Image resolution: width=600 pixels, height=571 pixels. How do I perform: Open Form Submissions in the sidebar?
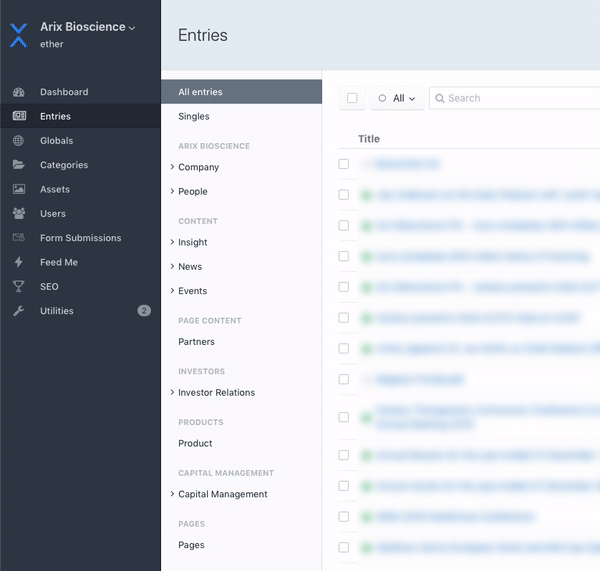coord(80,238)
